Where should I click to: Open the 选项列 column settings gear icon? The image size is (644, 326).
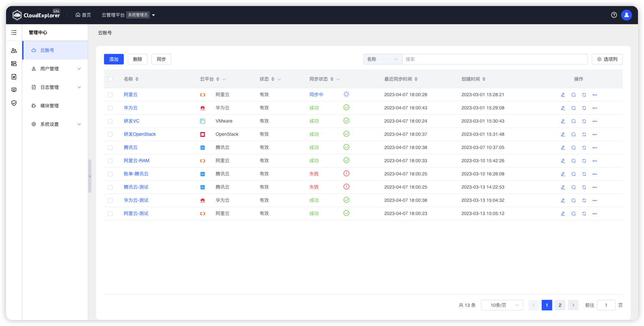click(x=607, y=59)
